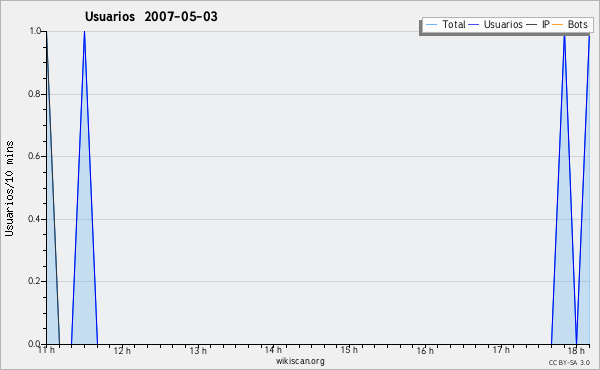The image size is (600, 370).
Task: Select the Bots legend entry
Action: (x=570, y=24)
